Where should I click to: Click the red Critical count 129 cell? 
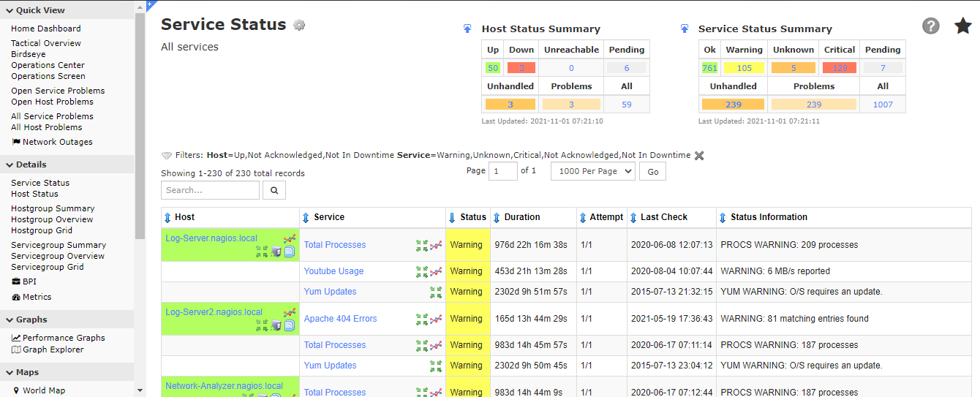(x=839, y=68)
